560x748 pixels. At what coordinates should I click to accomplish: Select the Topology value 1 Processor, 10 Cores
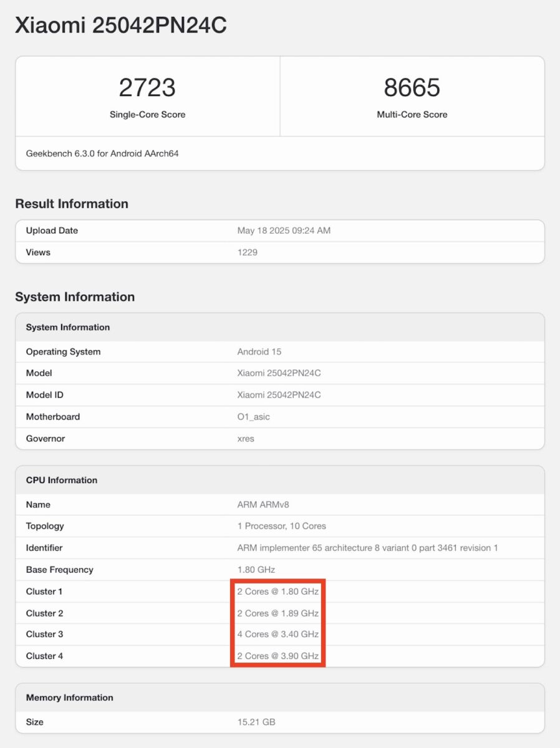(281, 526)
